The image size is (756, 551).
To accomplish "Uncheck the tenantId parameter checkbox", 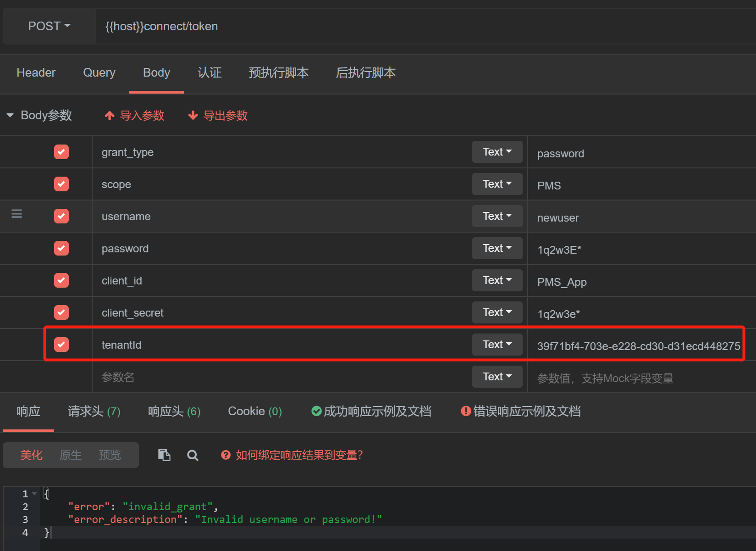I will [61, 344].
